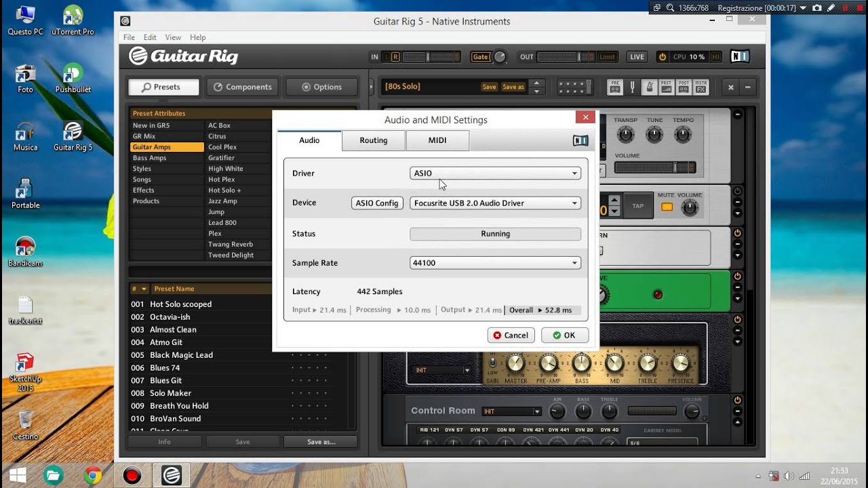Open the amp INIT preset dropdown
The height and width of the screenshot is (488, 868).
[441, 370]
